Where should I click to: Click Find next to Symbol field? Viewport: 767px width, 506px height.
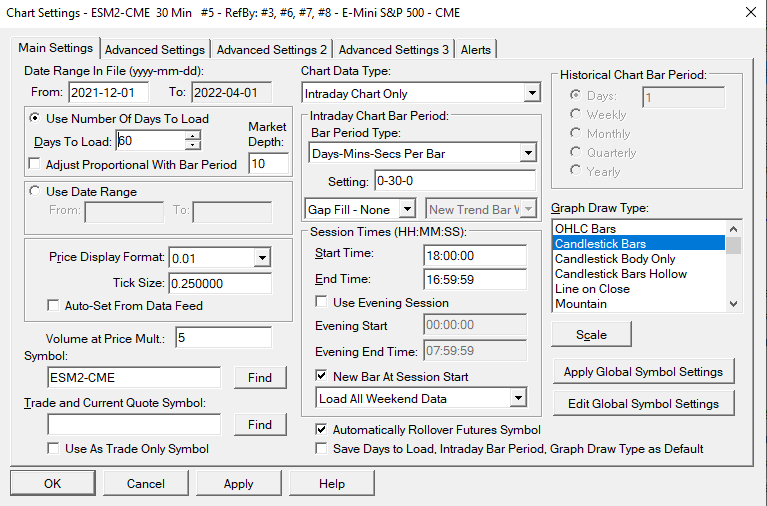(x=260, y=378)
